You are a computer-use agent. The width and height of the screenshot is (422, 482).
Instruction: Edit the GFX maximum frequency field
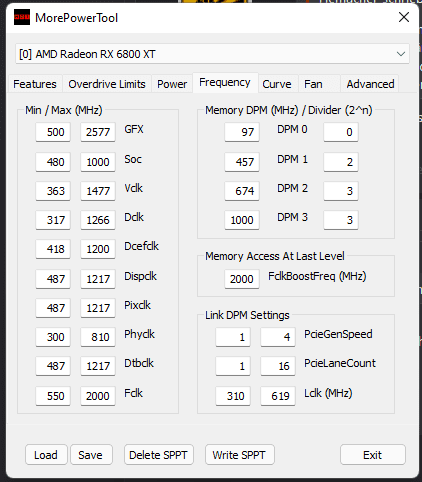point(98,132)
